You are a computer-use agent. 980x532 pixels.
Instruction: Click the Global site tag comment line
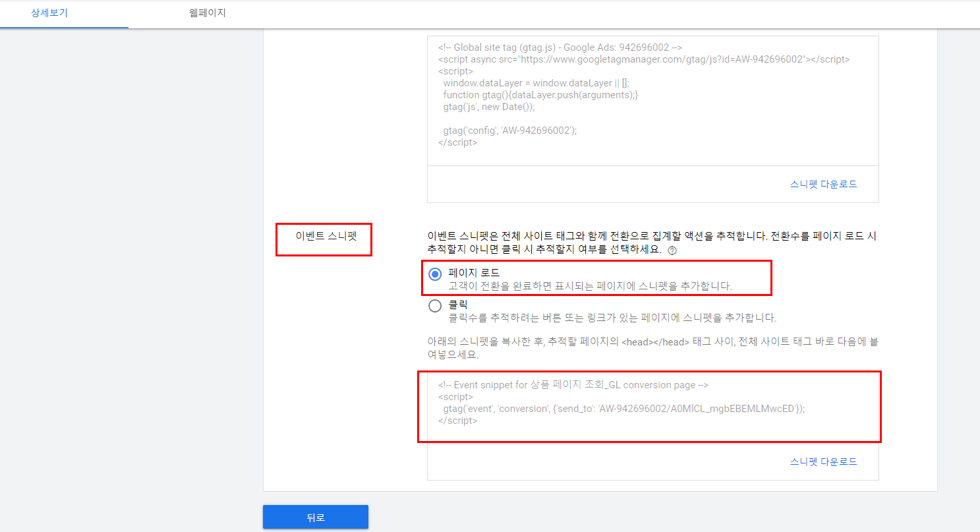[x=560, y=47]
